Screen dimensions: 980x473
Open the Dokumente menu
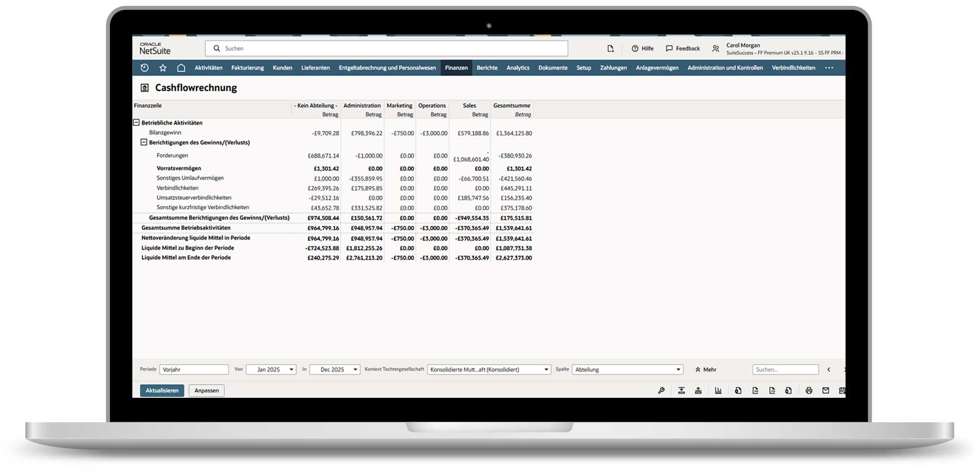553,68
